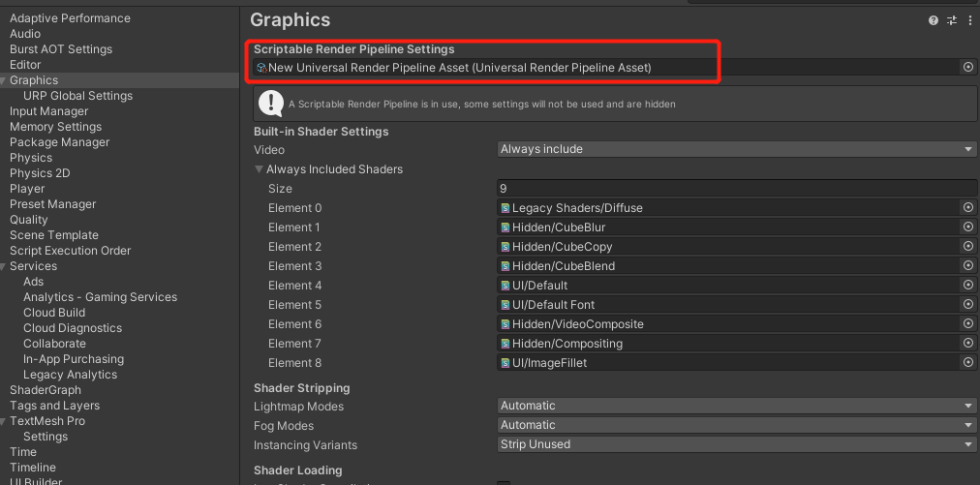
Task: Collapse the Always Included Shaders foldout
Action: click(259, 169)
